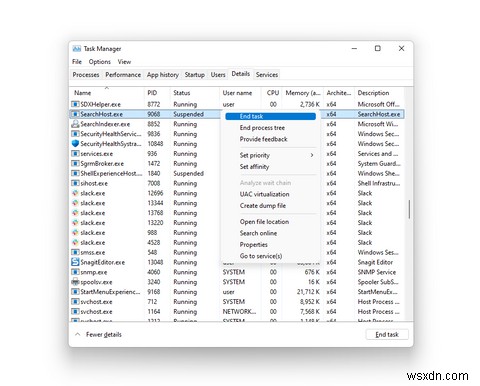Select the SnagitEditor.exe row name
The image size is (480, 386).
click(103, 262)
